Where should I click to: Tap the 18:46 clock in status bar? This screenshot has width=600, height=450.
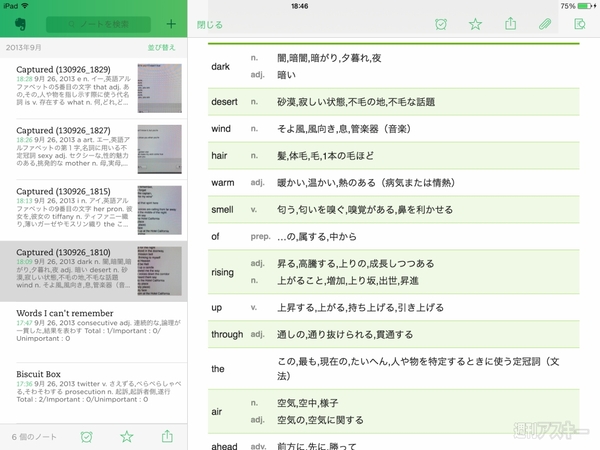[300, 6]
